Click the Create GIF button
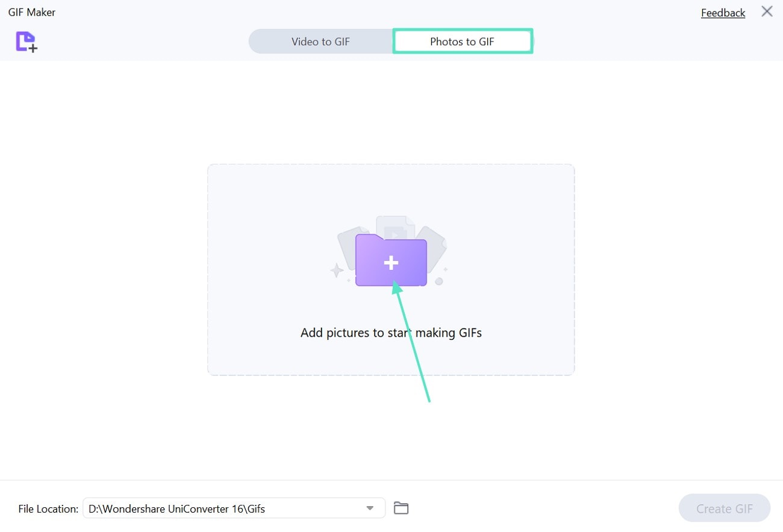The image size is (783, 532). pyautogui.click(x=724, y=509)
